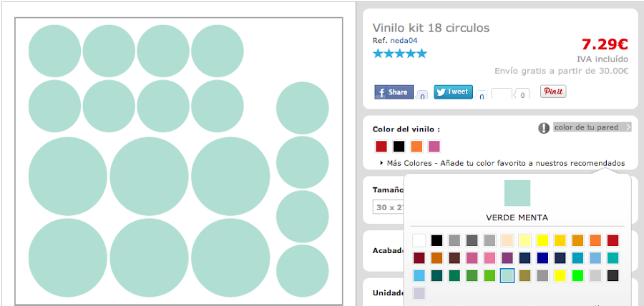Pick the lavender swatch in the palette
The height and width of the screenshot is (306, 644).
coord(419,293)
